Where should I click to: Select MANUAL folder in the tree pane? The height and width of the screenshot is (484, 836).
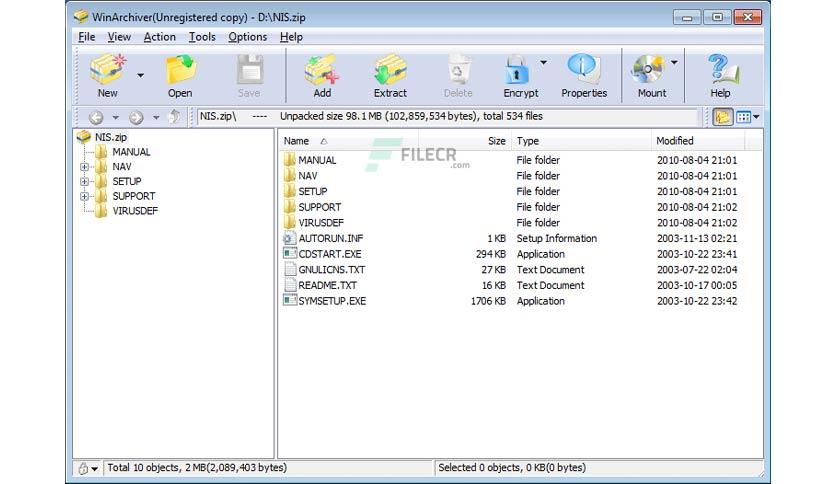pyautogui.click(x=131, y=152)
